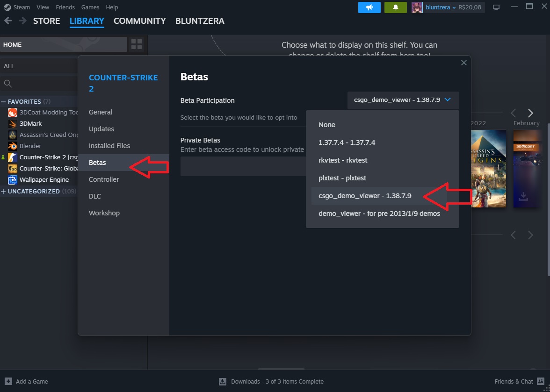Click in the beta access code field

click(243, 166)
